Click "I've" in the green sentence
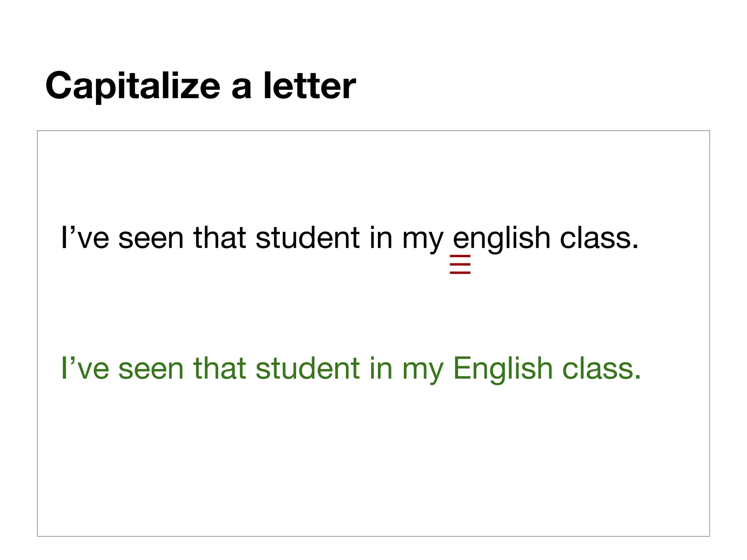This screenshot has width=747, height=560. tap(85, 369)
